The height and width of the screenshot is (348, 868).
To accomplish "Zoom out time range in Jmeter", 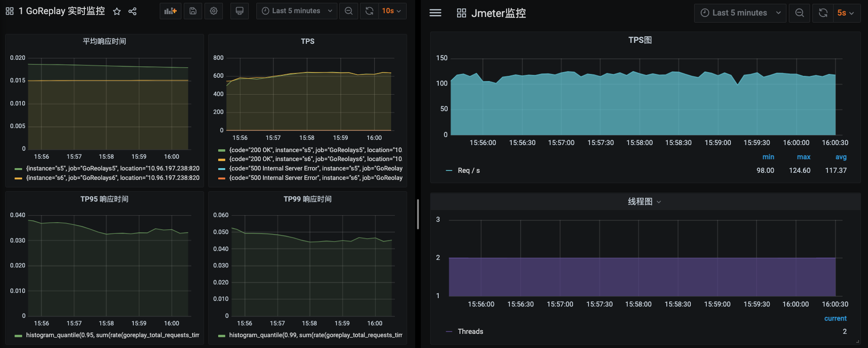I will (800, 13).
